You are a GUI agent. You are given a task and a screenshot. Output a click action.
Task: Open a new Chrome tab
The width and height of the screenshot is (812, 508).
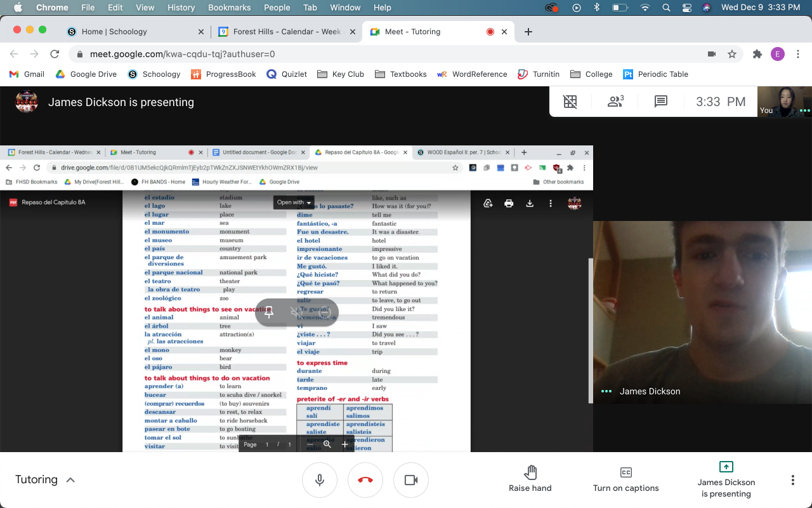click(x=528, y=32)
